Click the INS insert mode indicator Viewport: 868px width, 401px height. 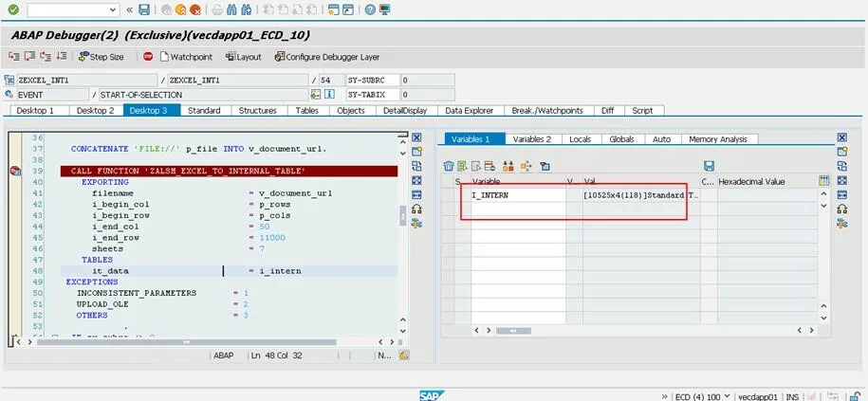(793, 396)
